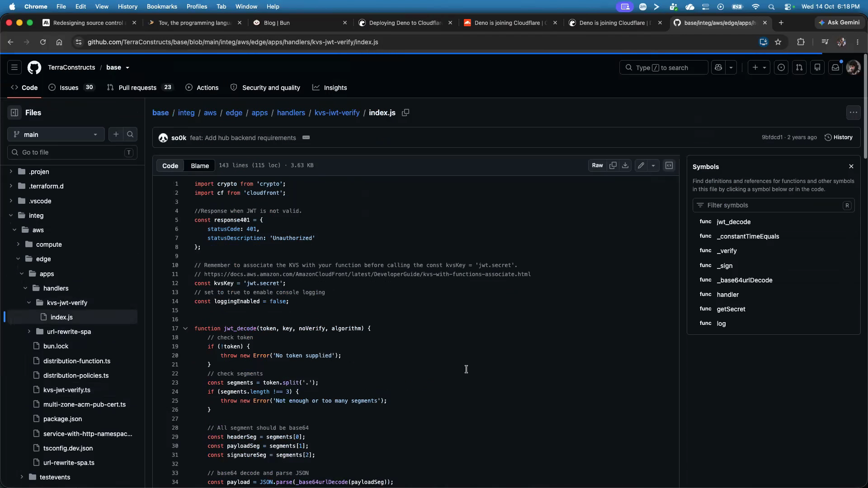Open the Pull requests tab
This screenshot has height=488, width=868.
[141, 88]
